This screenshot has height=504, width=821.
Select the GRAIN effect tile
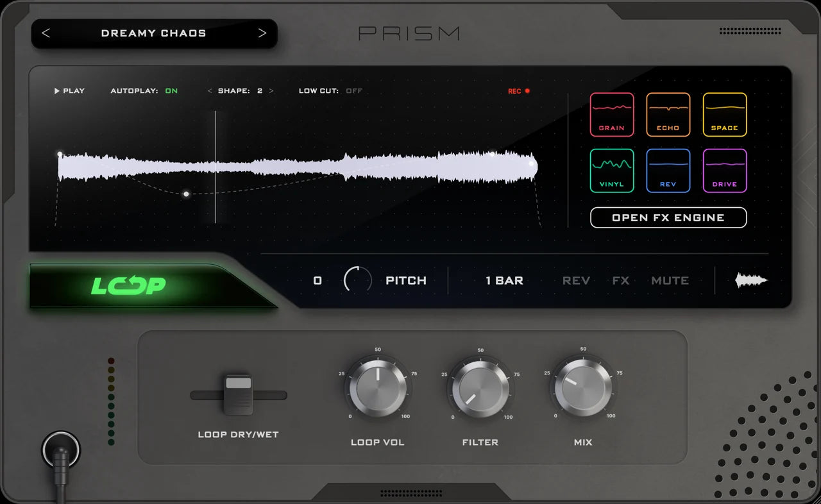tap(612, 114)
